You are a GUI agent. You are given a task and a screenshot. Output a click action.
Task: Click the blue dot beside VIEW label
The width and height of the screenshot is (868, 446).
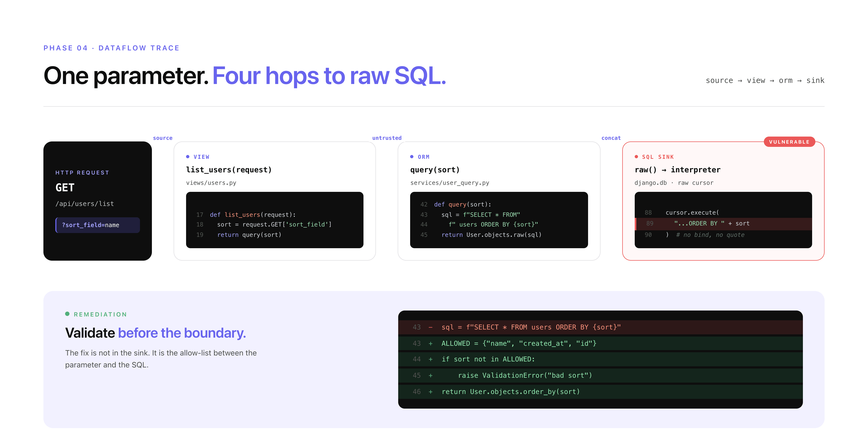coord(188,156)
